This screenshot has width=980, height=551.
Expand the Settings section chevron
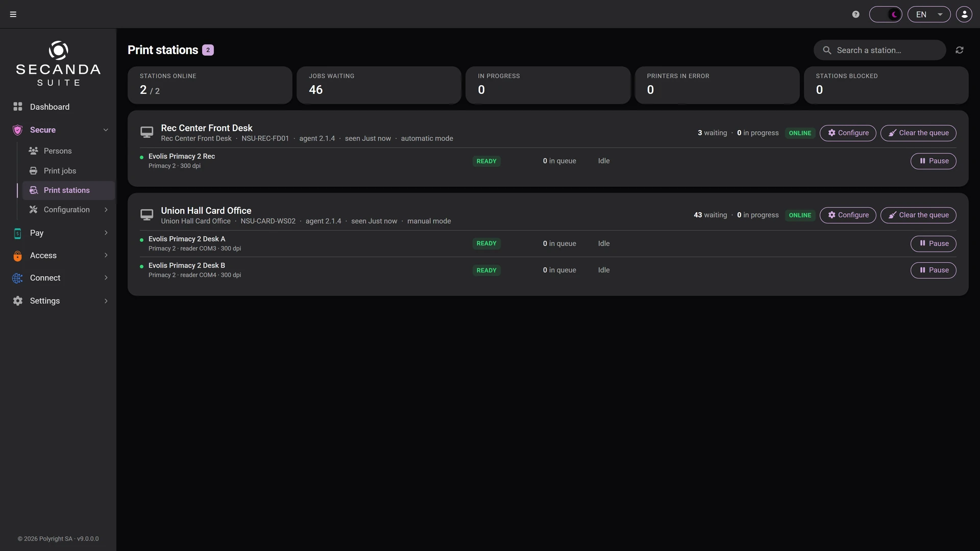pos(106,301)
